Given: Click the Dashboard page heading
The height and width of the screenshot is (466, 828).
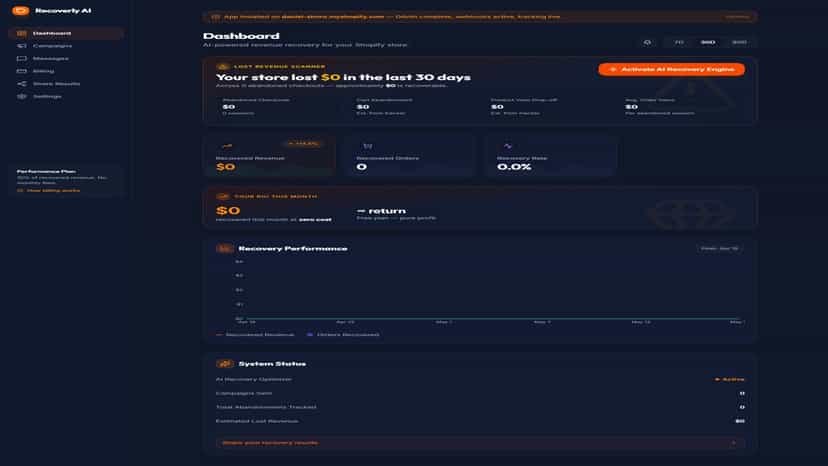Looking at the screenshot, I should 241,36.
